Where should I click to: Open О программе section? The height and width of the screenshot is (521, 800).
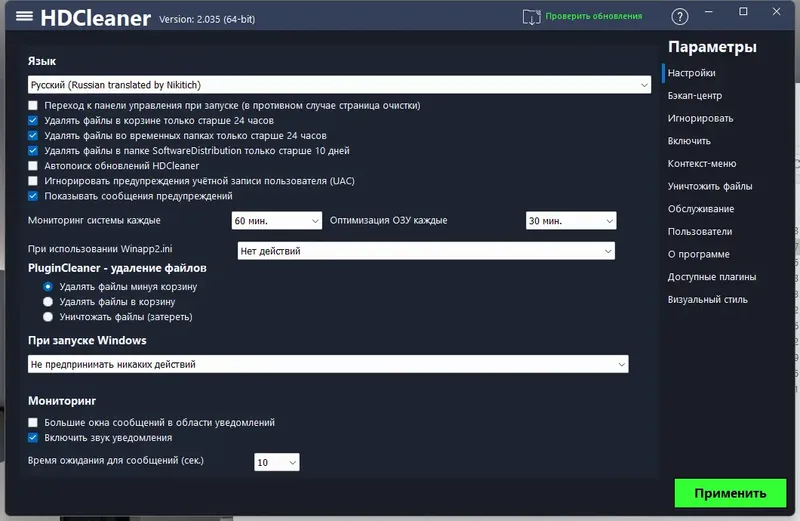click(698, 254)
